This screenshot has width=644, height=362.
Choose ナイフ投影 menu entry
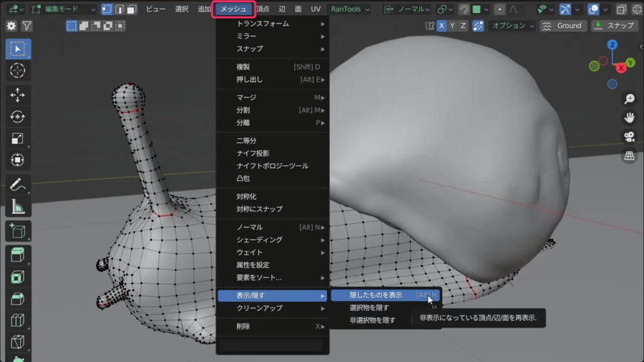pos(272,153)
